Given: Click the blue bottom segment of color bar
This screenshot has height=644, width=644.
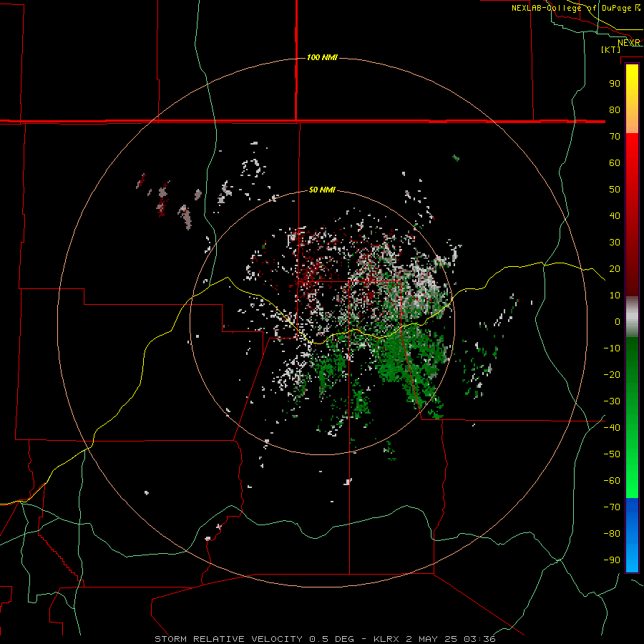Looking at the screenshot, I should point(632,535).
